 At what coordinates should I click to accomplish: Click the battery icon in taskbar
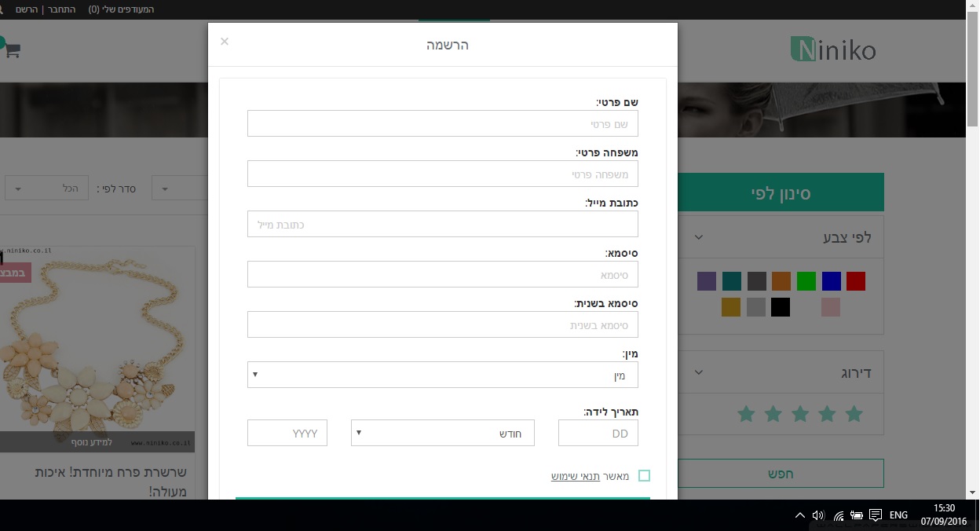(x=857, y=515)
